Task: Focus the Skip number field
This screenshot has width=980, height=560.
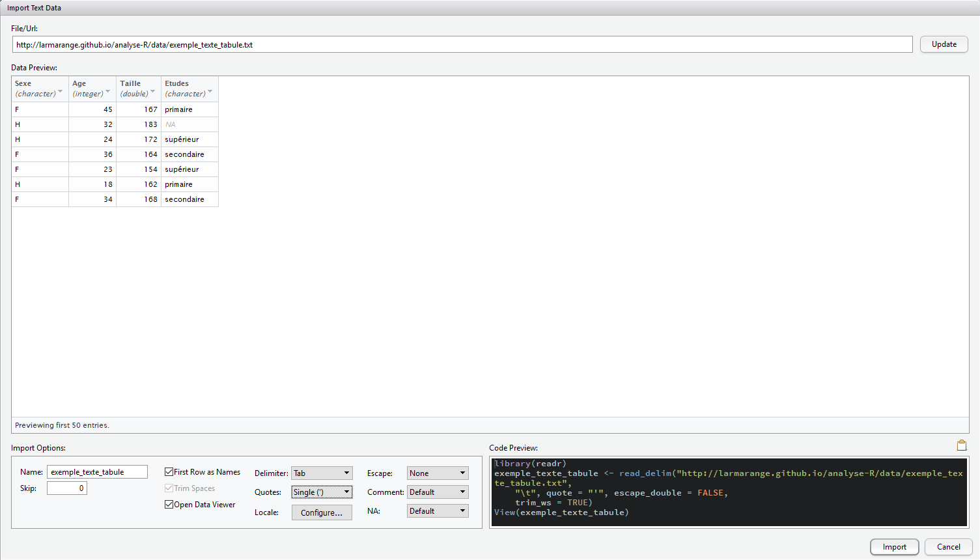Action: [67, 488]
